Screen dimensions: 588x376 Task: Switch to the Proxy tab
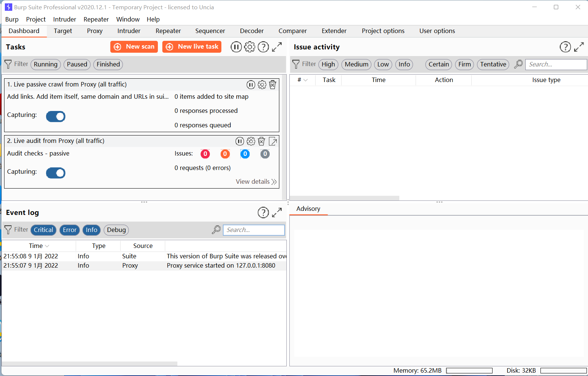click(95, 31)
